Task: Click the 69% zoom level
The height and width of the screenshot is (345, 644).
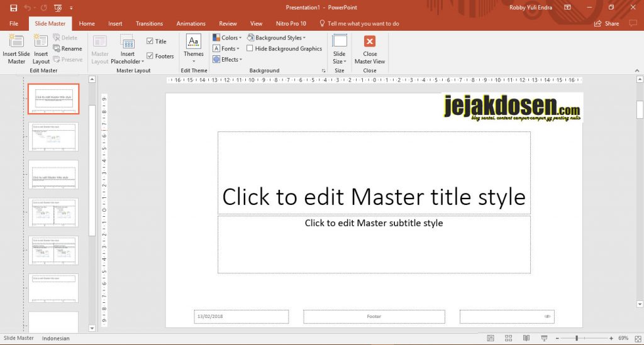Action: click(x=623, y=339)
